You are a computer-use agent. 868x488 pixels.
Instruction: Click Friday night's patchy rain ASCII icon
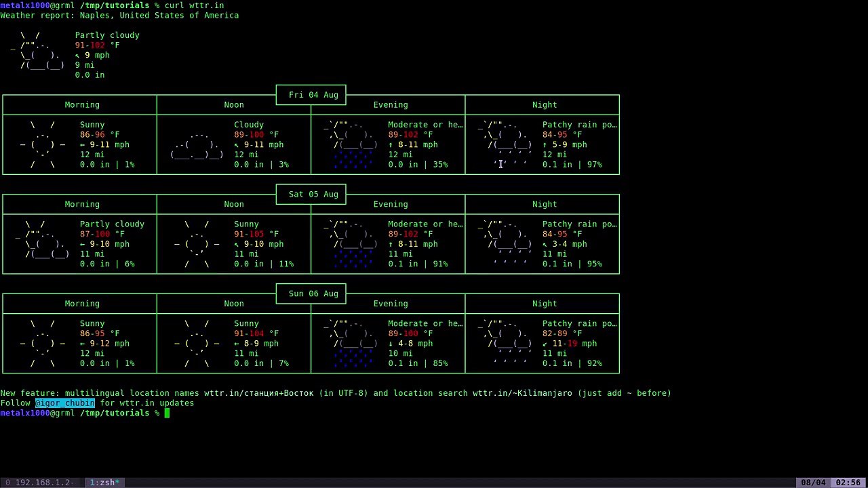505,144
